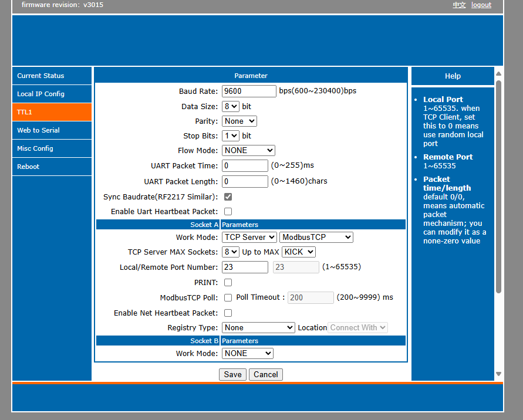523x420 pixels.
Task: Open the Misc Config page
Action: pyautogui.click(x=52, y=148)
